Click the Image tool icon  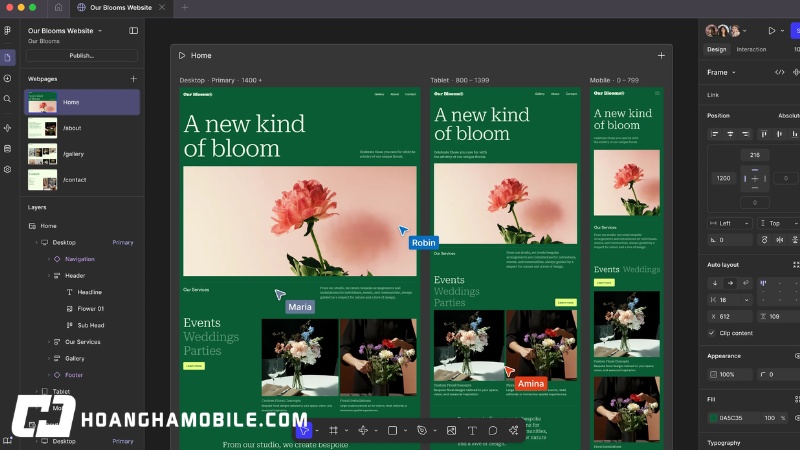[452, 431]
